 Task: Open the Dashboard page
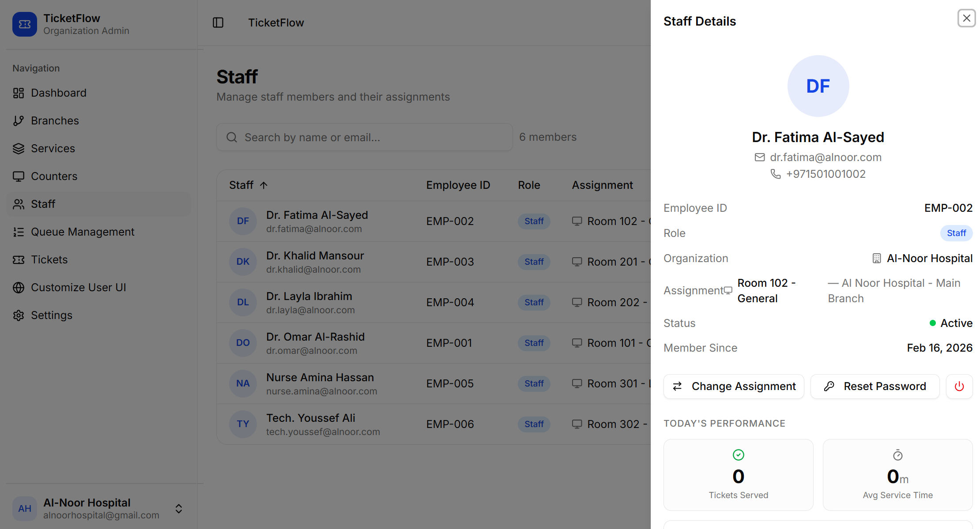tap(59, 93)
